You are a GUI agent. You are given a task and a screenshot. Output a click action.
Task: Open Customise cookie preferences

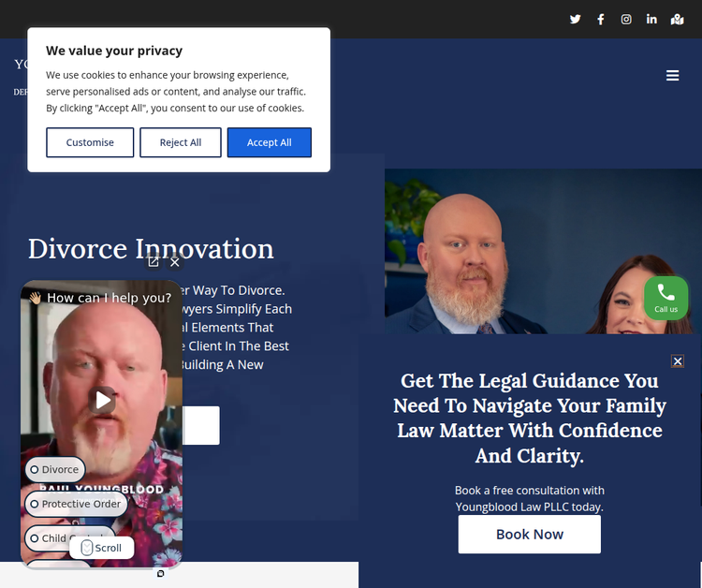pos(90,142)
